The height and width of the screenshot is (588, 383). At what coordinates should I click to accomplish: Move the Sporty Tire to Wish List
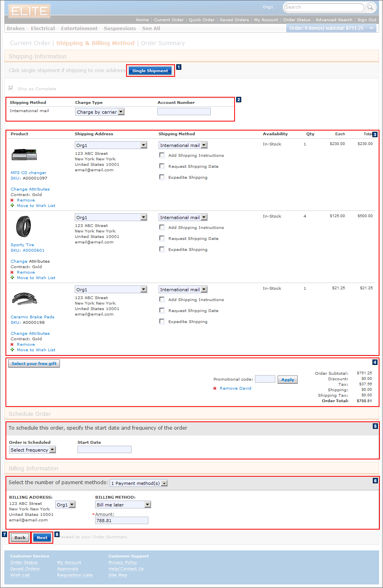(36, 278)
